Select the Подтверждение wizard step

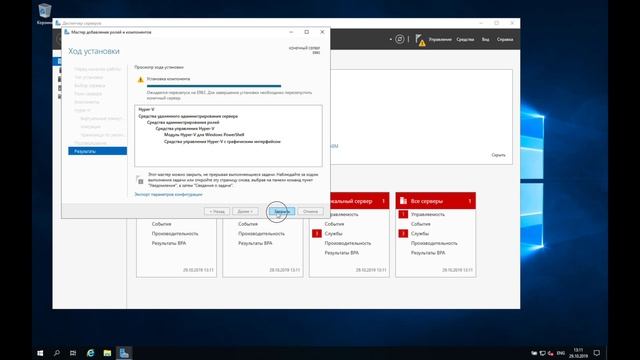click(x=91, y=143)
